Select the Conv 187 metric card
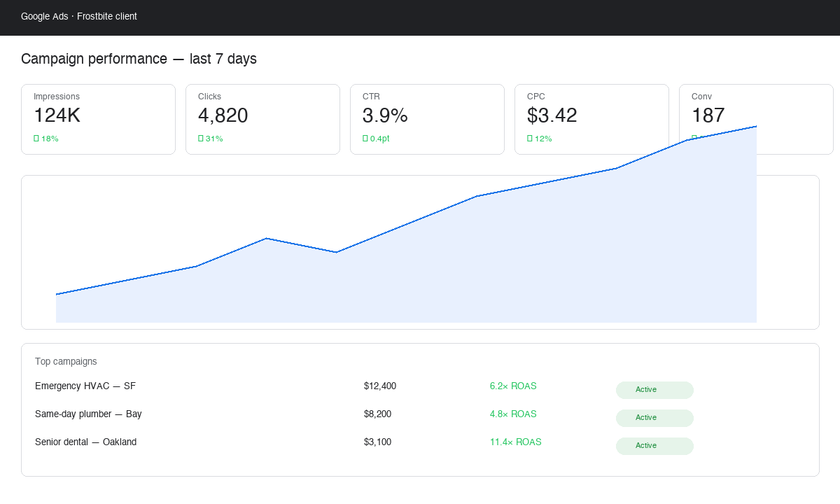840x504 pixels. coord(756,119)
